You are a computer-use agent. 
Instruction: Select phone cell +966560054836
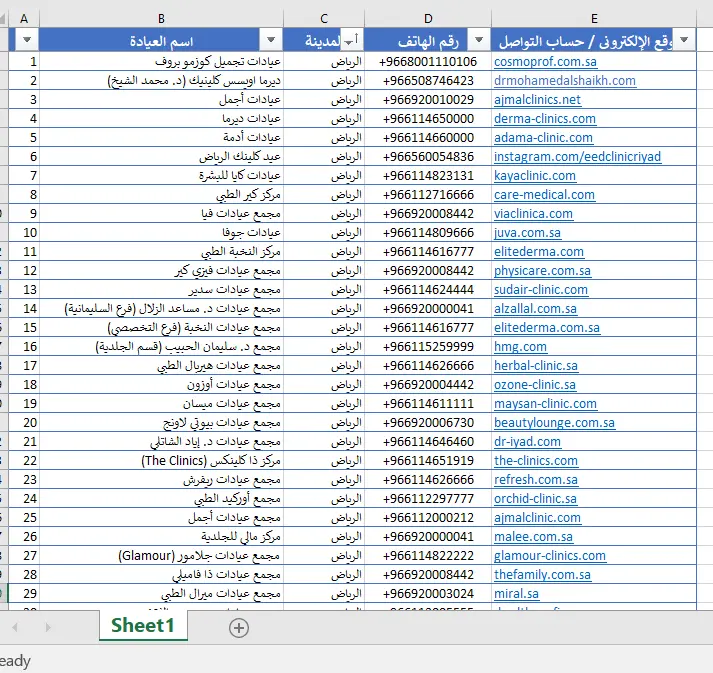click(x=428, y=157)
